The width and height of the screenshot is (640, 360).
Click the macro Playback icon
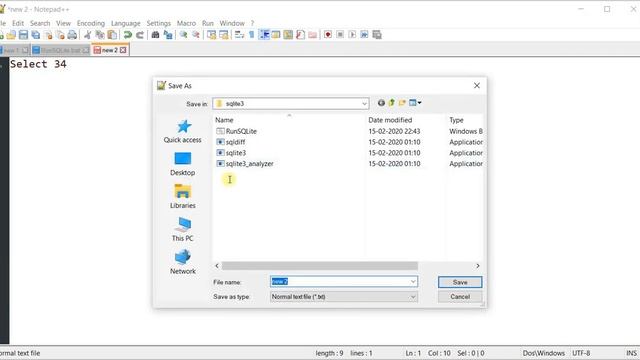pos(352,35)
